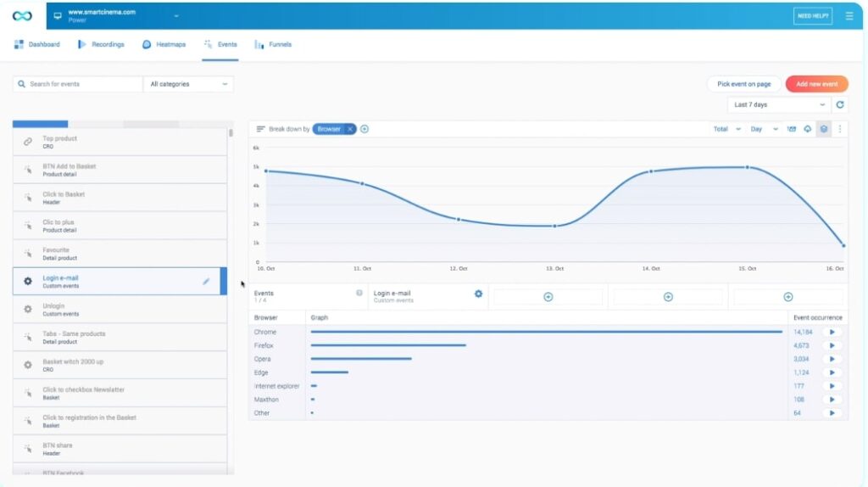
Task: Click the download icon on the chart toolbar
Action: point(807,129)
